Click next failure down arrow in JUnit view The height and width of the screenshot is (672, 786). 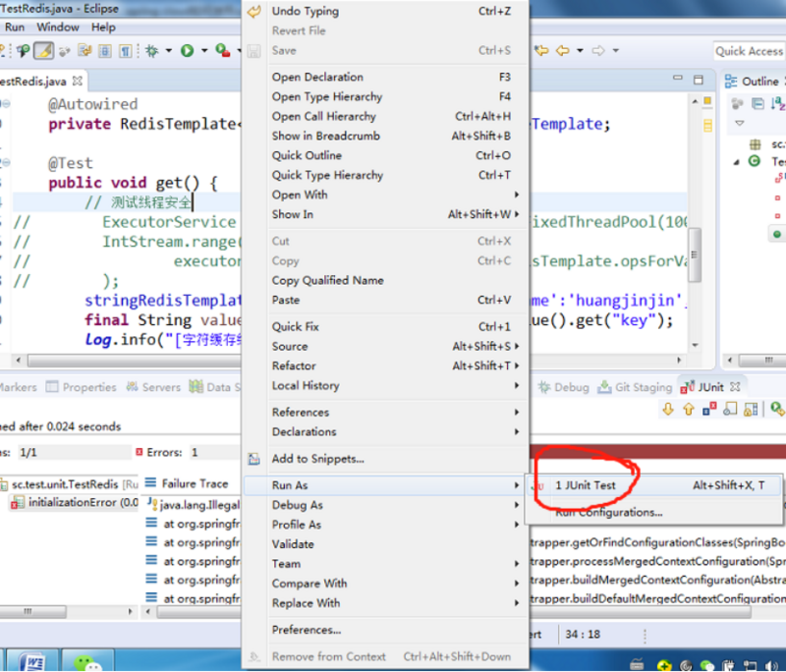[667, 409]
